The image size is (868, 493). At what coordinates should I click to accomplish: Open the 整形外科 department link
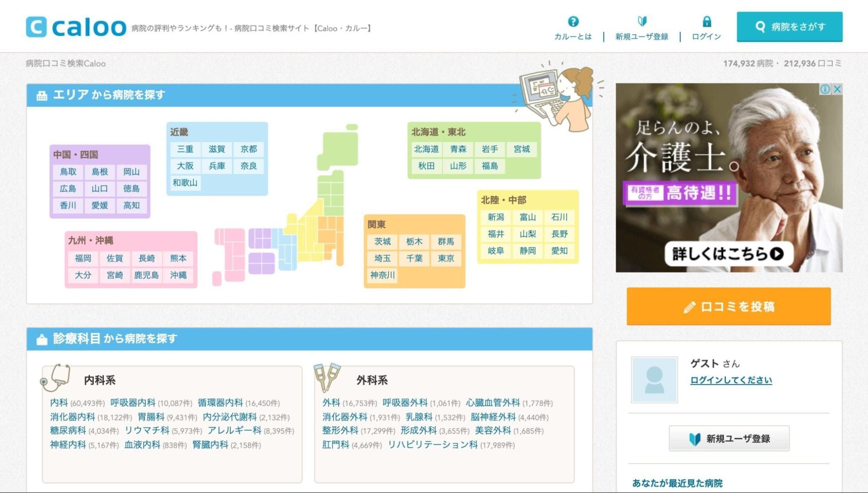(x=340, y=430)
